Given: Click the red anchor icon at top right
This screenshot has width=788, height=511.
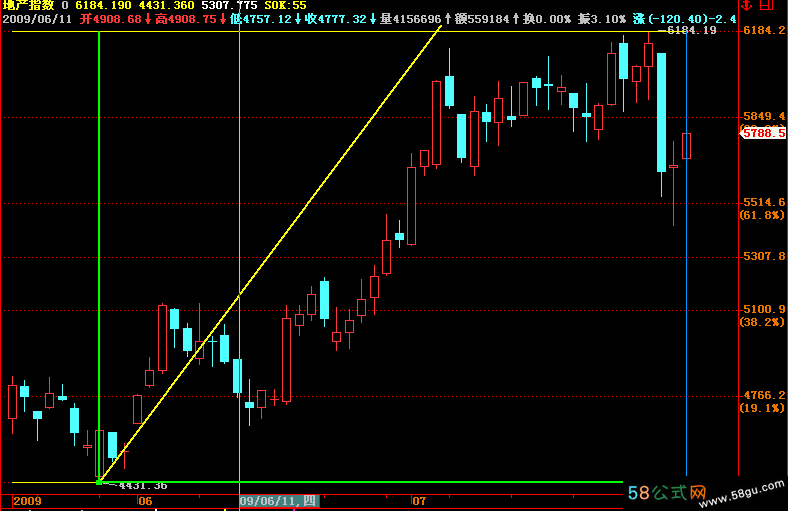Looking at the screenshot, I should click(x=746, y=5).
